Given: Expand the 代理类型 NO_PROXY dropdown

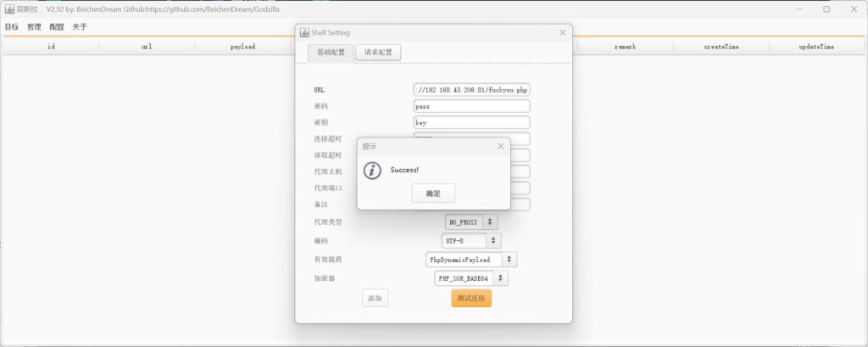Looking at the screenshot, I should pos(490,222).
